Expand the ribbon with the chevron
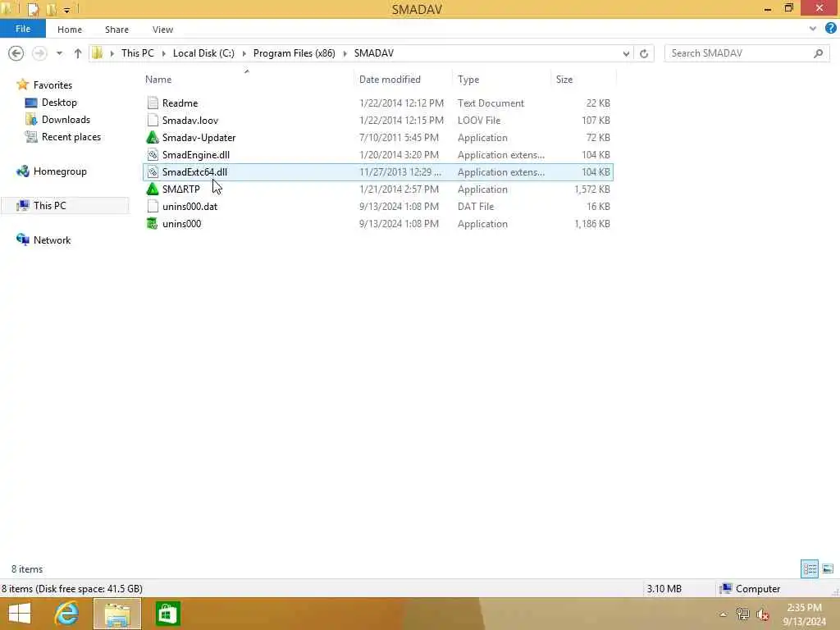This screenshot has height=630, width=840. (813, 29)
